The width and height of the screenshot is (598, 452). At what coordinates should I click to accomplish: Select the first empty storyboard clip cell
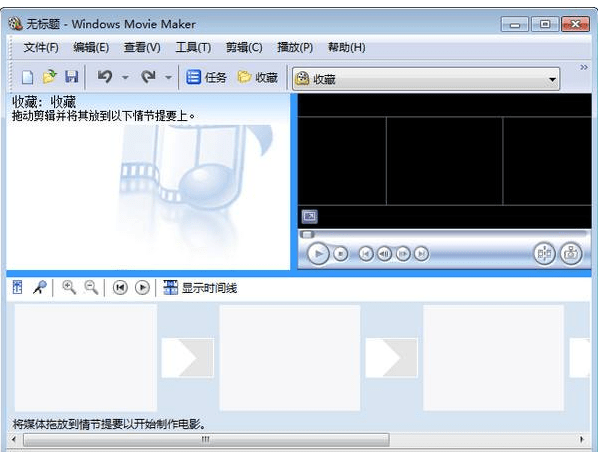tap(86, 357)
